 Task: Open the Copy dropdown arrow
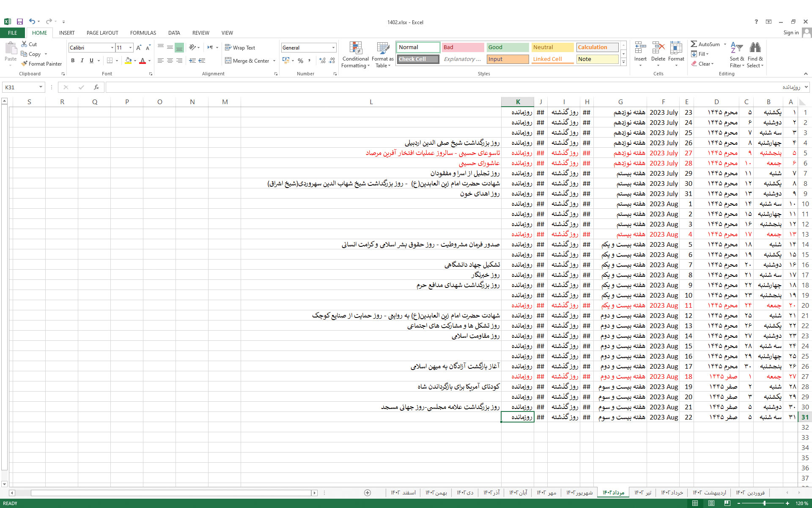click(46, 54)
